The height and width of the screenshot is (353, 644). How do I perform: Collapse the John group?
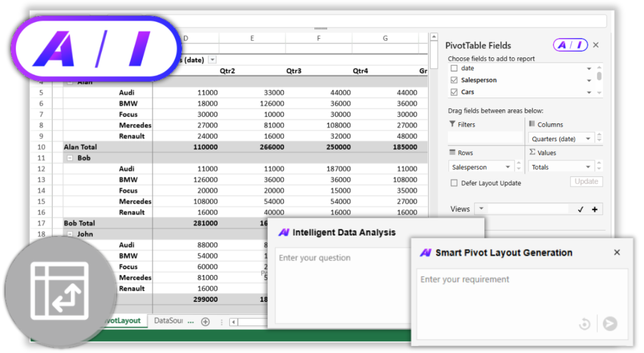pos(70,234)
